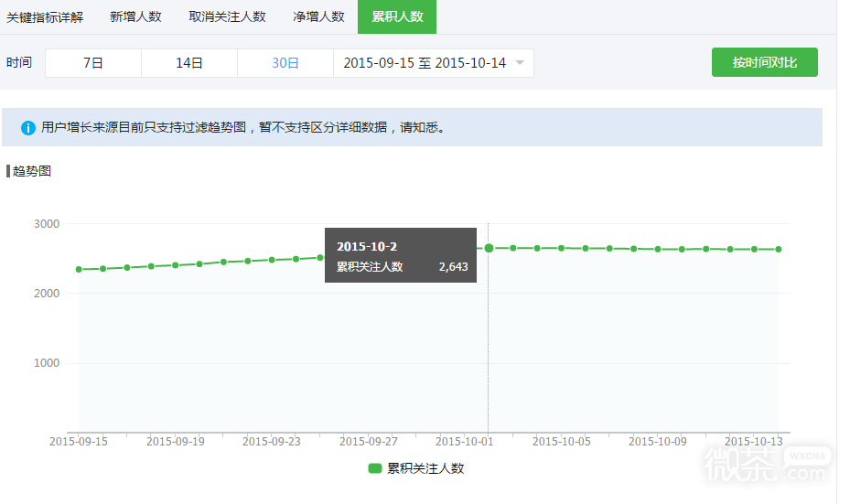Viewport: 850px width, 504px height.
Task: Switch to the 新增人数 tab
Action: 136,16
